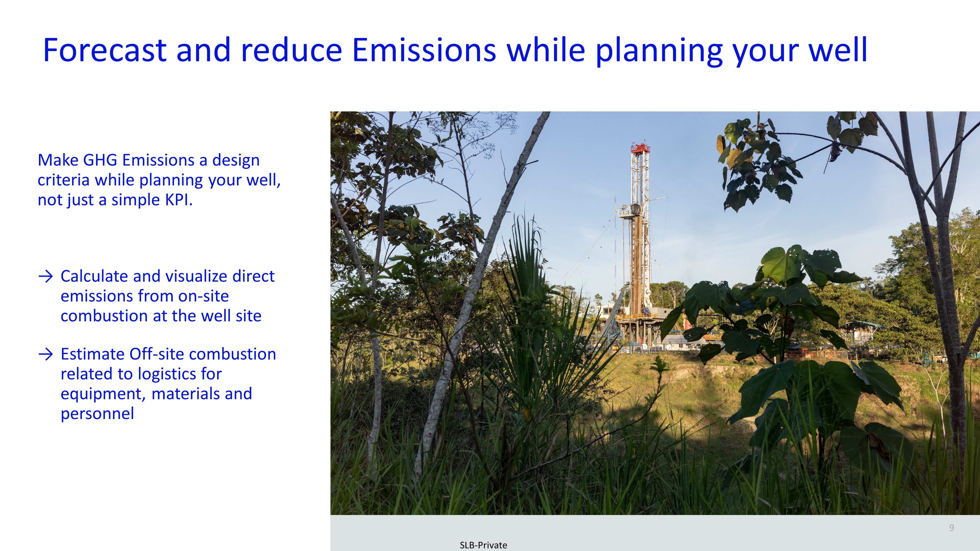Click the grey footer bar below photo

coord(685,532)
